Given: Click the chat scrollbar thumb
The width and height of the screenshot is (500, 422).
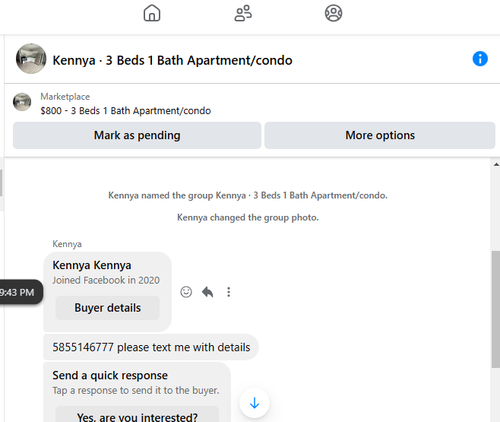Looking at the screenshot, I should pos(496,309).
